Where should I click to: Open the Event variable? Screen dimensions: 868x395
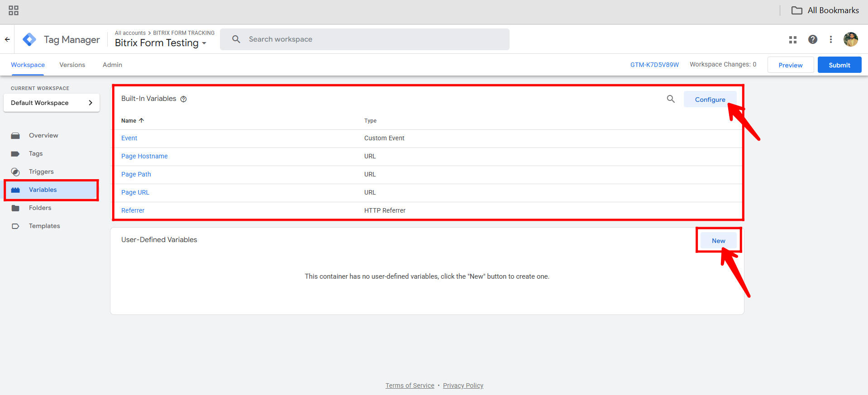point(129,138)
